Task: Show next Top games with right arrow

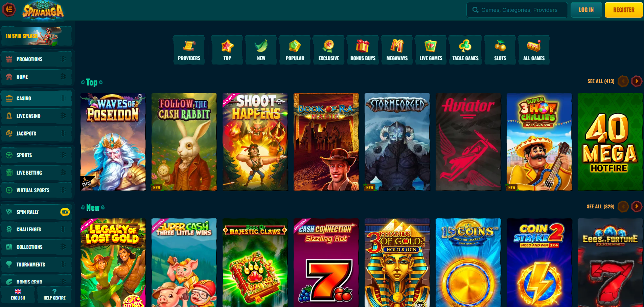Action: click(x=637, y=81)
